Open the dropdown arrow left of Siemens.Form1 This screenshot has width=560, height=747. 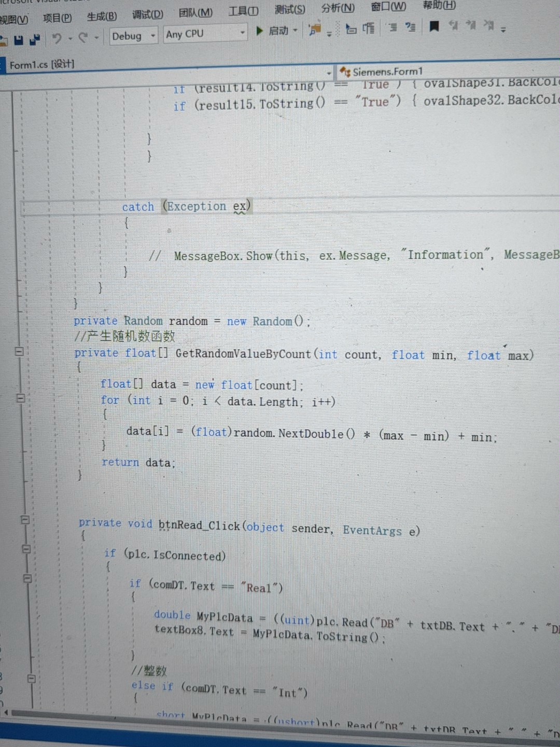pos(329,73)
